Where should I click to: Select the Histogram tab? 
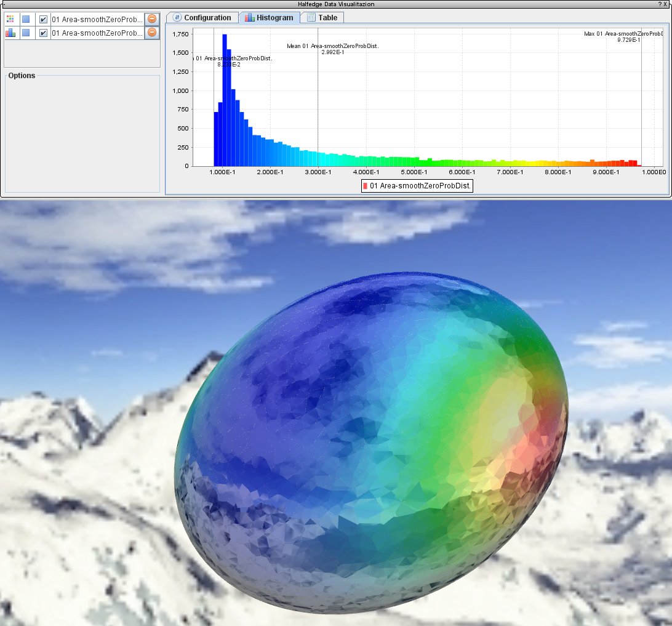pyautogui.click(x=270, y=18)
